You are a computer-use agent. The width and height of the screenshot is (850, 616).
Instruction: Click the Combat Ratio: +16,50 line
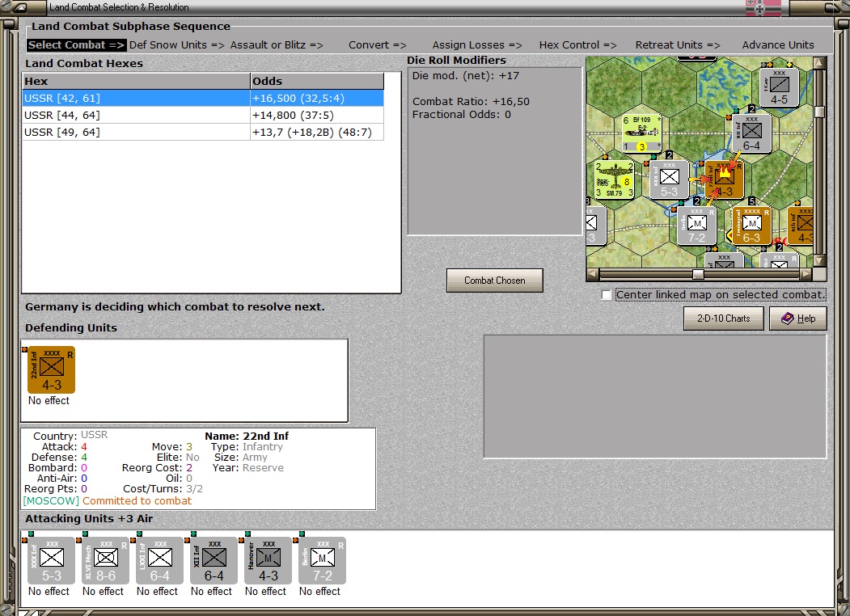click(471, 101)
